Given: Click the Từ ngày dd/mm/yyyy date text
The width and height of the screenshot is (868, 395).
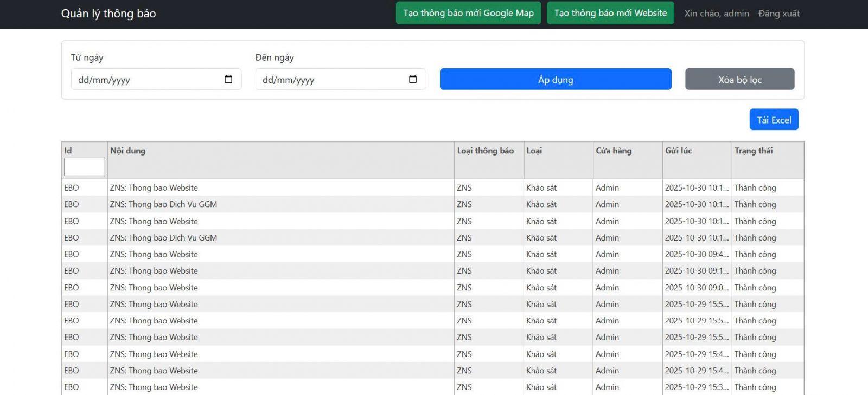Looking at the screenshot, I should click(x=104, y=80).
